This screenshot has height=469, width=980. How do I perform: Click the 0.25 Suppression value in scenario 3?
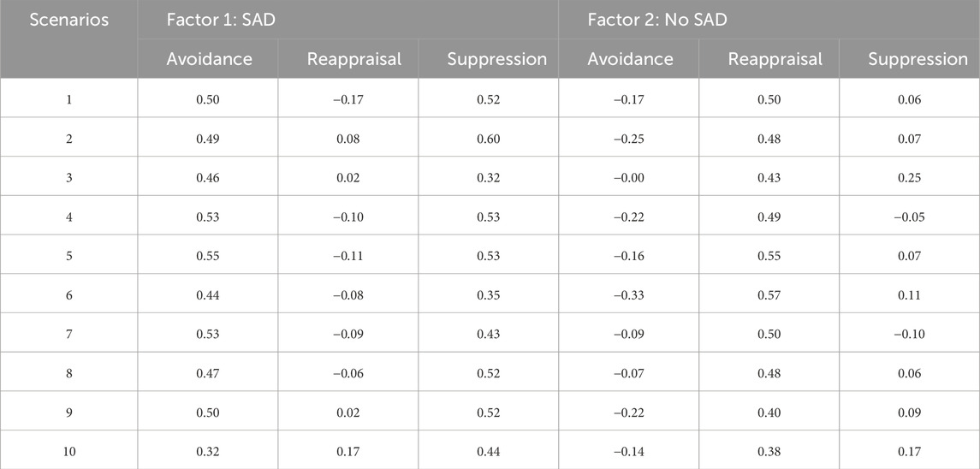(909, 178)
